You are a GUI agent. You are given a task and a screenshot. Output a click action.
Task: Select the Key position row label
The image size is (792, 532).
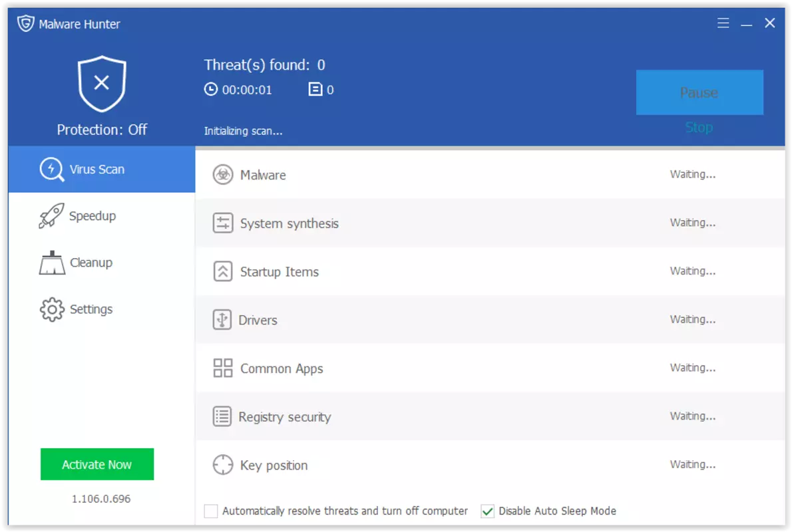click(274, 465)
